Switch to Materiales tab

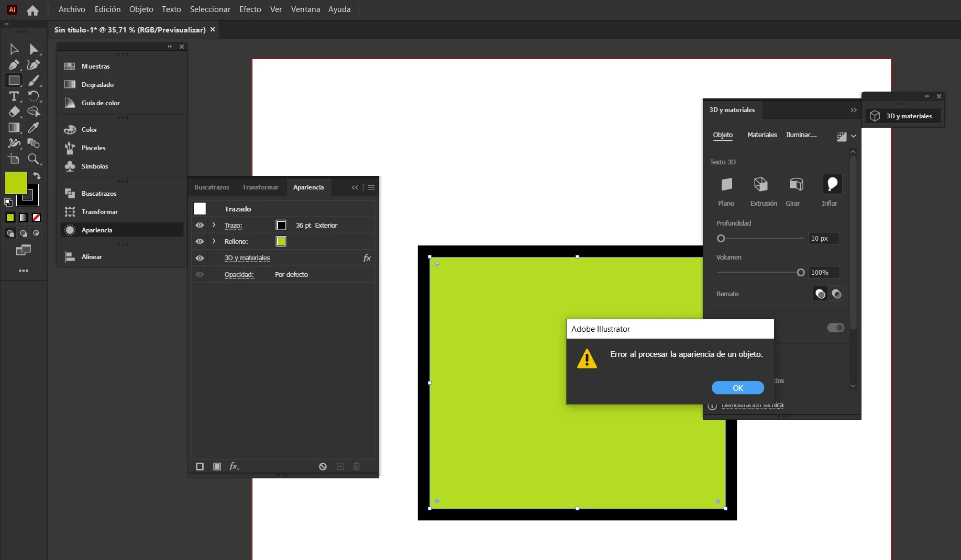click(762, 135)
